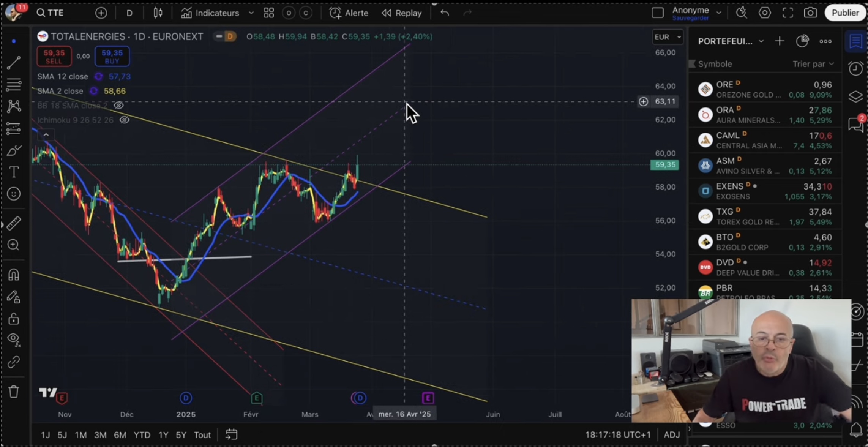This screenshot has width=868, height=447.
Task: Open the TTE symbol search
Action: (50, 13)
